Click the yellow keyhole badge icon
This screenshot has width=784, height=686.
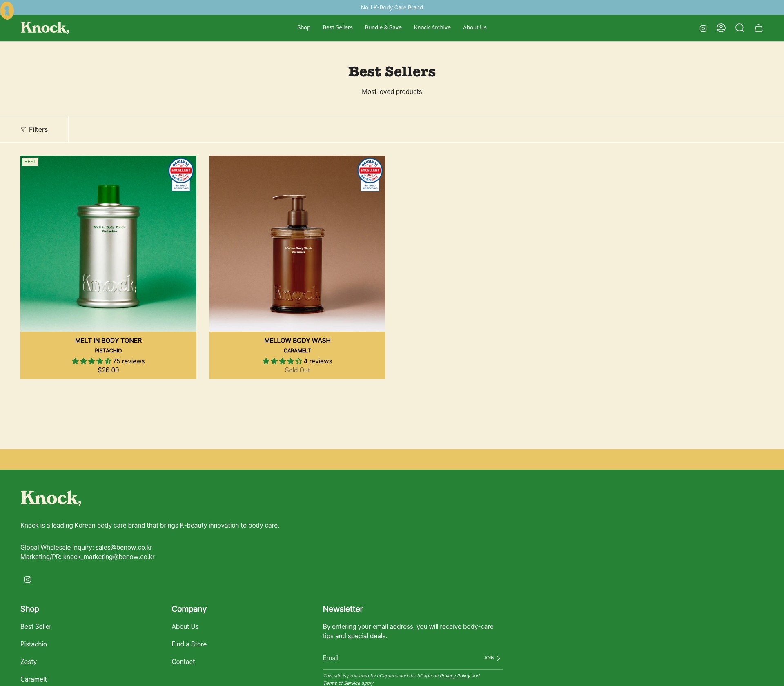pyautogui.click(x=7, y=11)
